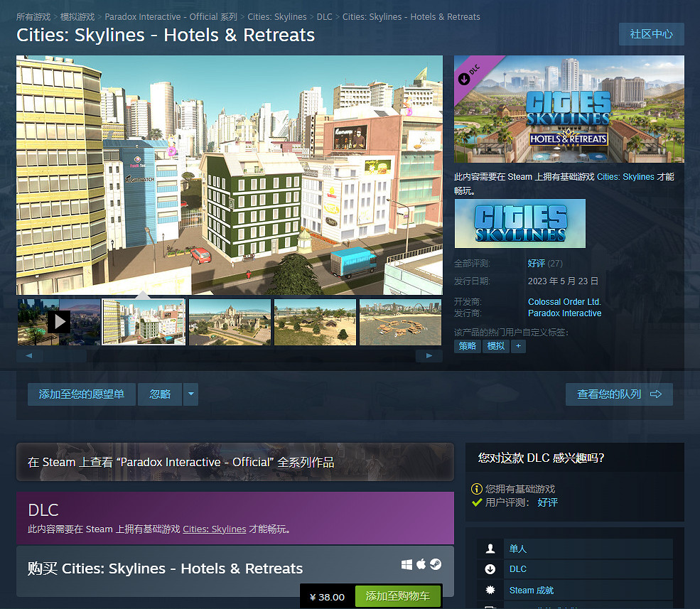Select the church building screenshot thumbnail
The image size is (700, 609).
coord(230,322)
